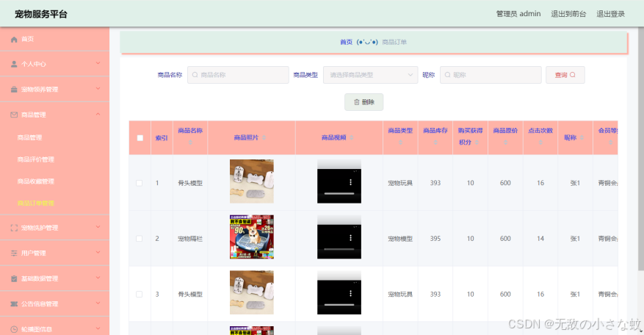
Task: Click the clock icon beside 轮播图信息
Action: (14, 329)
